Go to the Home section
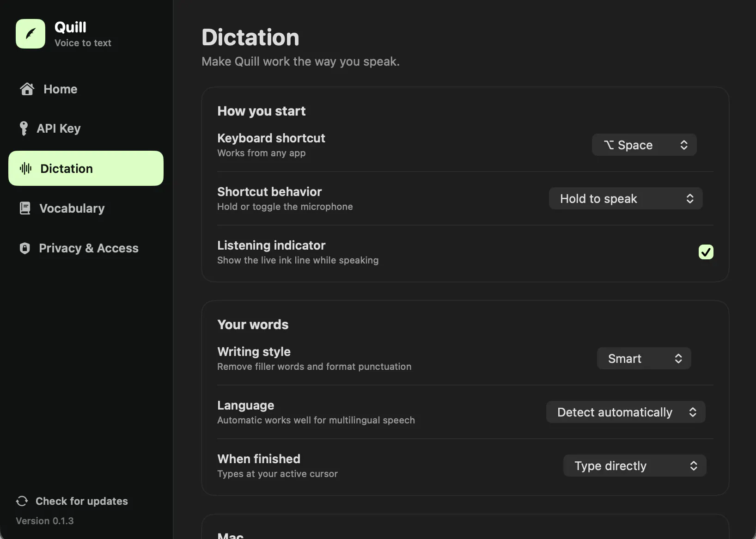The image size is (756, 539). (x=86, y=89)
